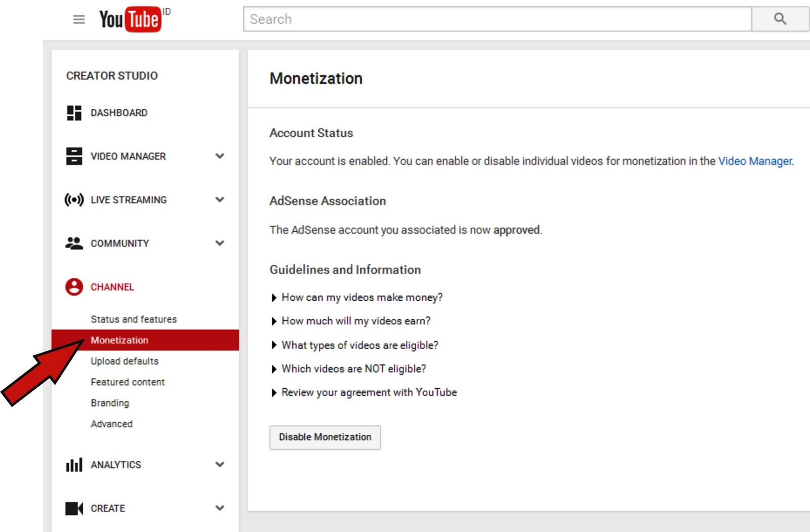The image size is (810, 532).
Task: Click the AdSense Association heading
Action: point(328,201)
